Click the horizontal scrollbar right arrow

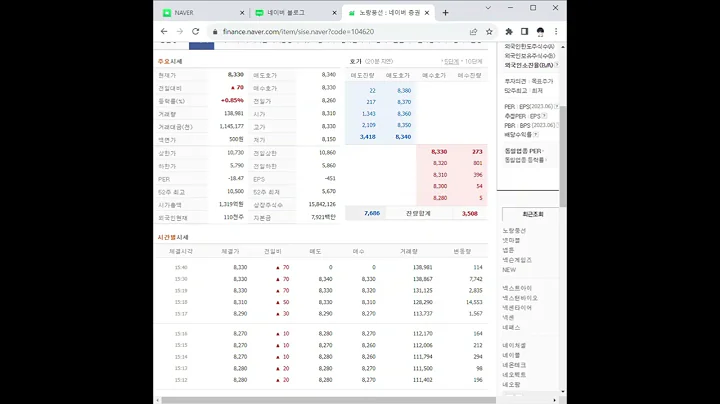tap(554, 400)
